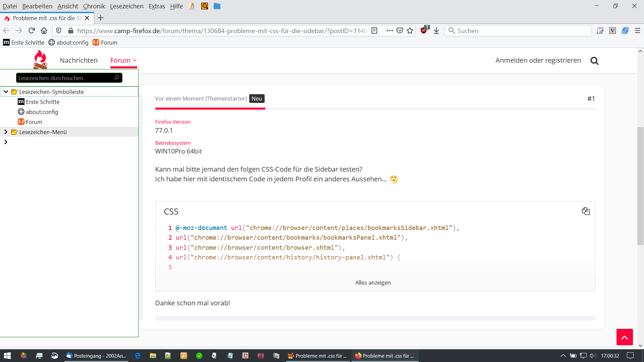
Task: Collapse the Lesezeichen-Symbolleiste folder
Action: [6, 92]
